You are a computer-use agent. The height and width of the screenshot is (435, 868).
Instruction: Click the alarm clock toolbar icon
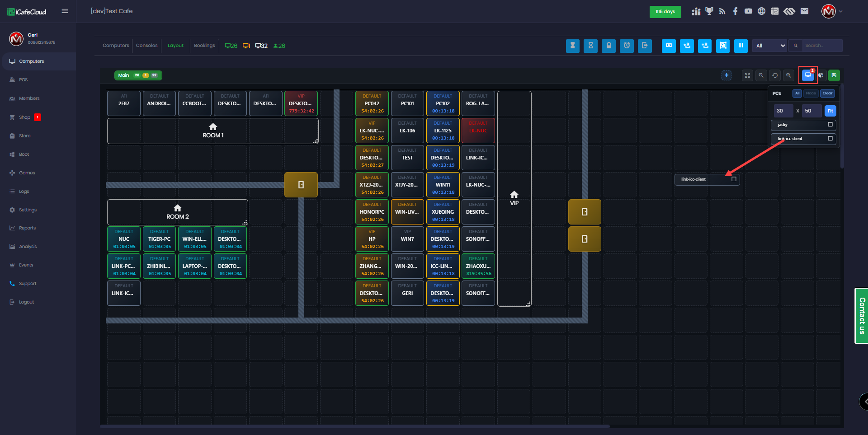(627, 46)
